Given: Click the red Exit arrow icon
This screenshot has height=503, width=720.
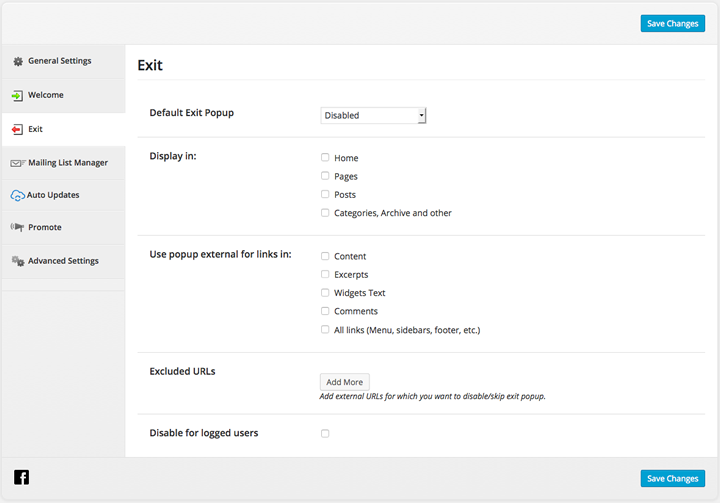Looking at the screenshot, I should (17, 130).
